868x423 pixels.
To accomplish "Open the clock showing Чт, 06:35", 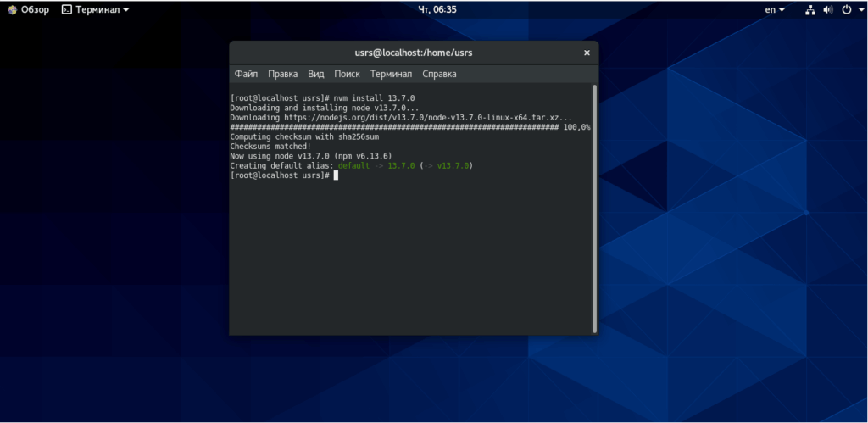I will (x=437, y=9).
